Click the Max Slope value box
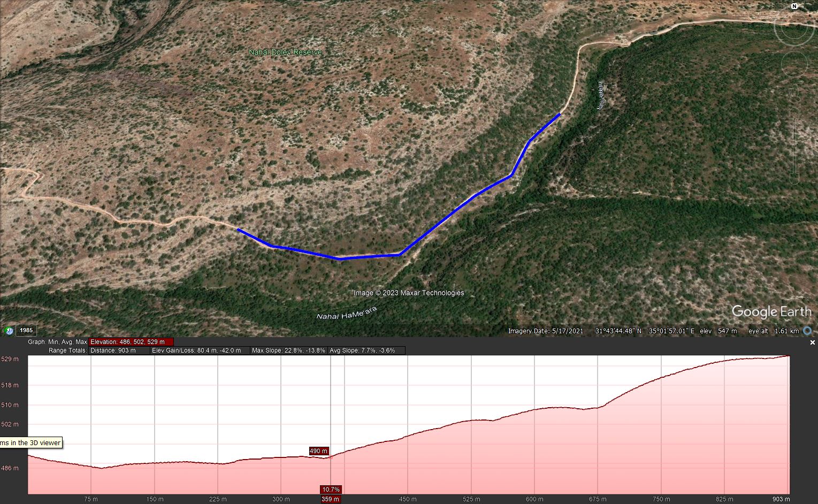 (289, 350)
